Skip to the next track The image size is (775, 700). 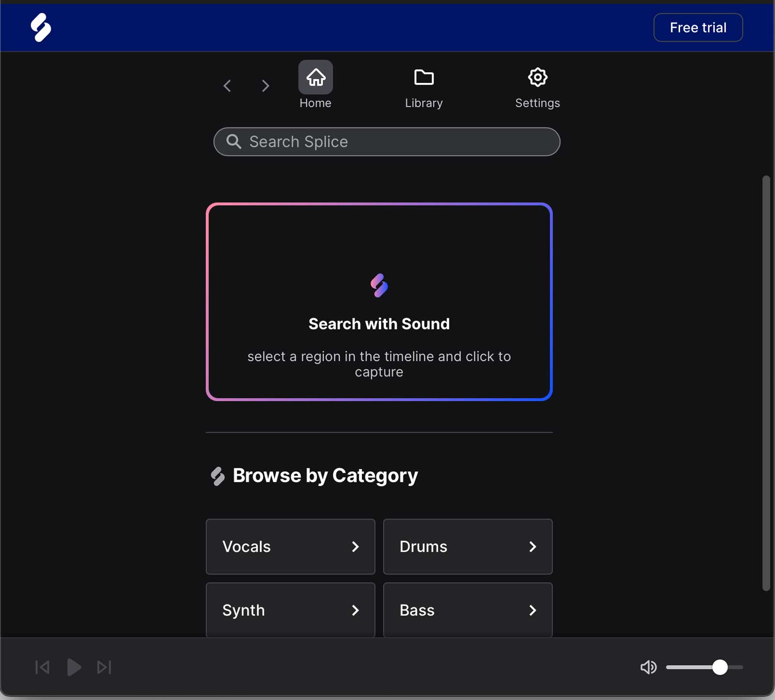(x=104, y=667)
